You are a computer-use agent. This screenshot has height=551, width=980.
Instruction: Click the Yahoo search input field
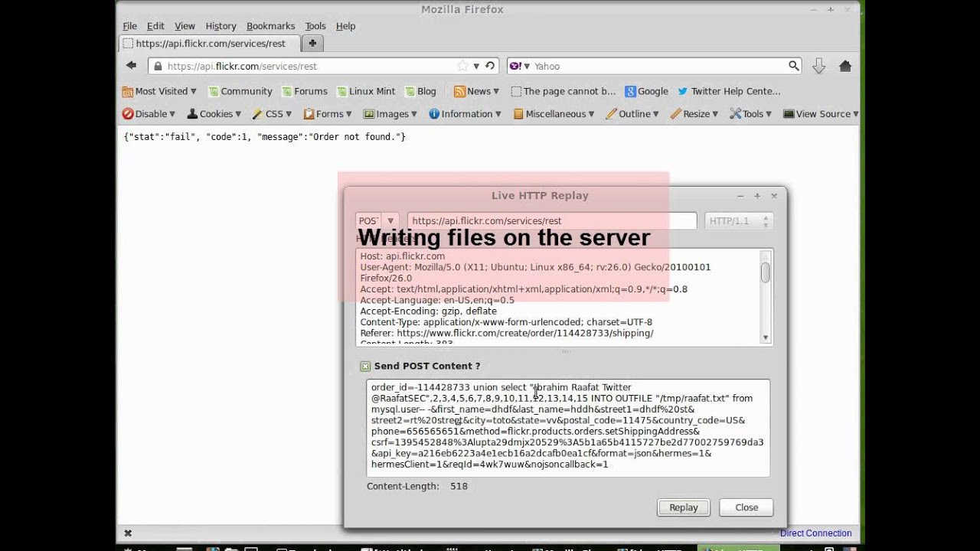coord(658,67)
